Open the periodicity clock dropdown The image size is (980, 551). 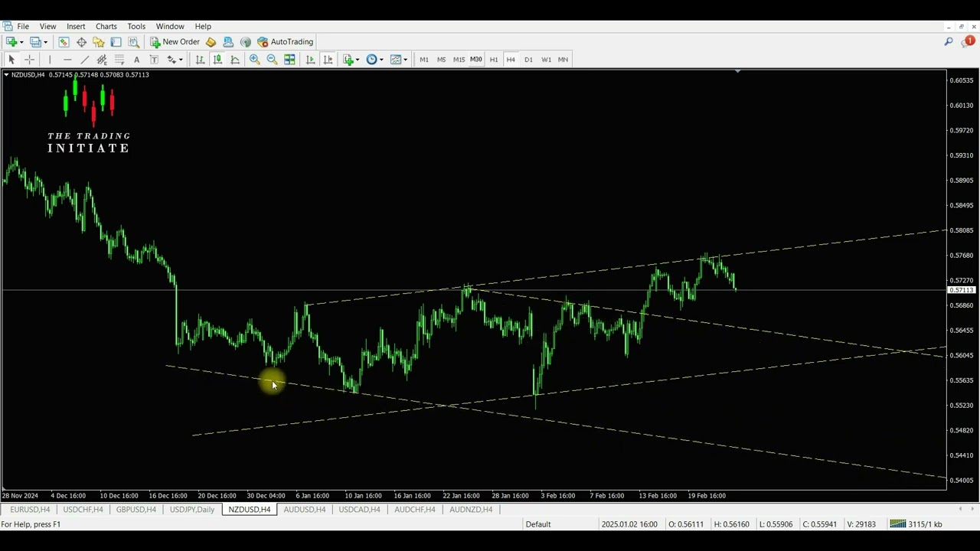[x=381, y=60]
